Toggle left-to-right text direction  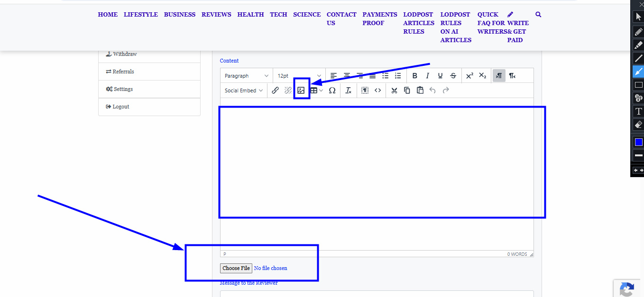point(499,76)
